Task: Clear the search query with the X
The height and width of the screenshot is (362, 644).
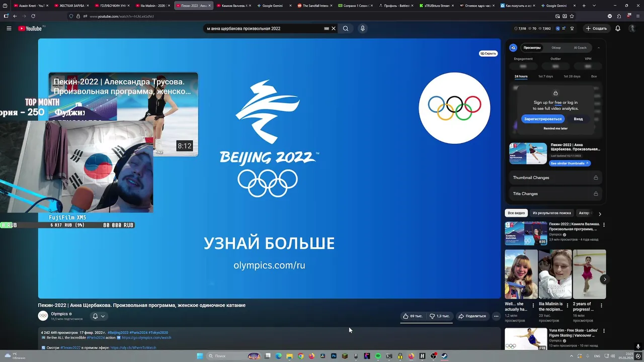Action: click(333, 29)
